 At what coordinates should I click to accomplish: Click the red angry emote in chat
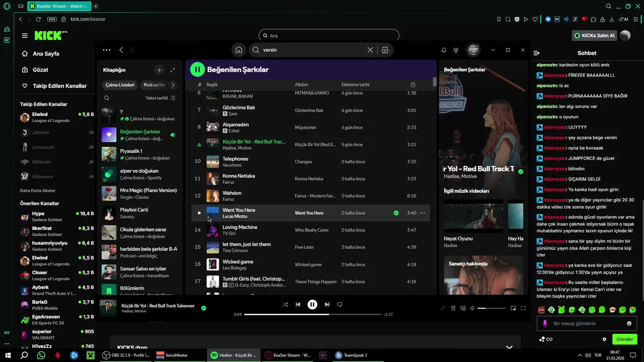(541, 310)
